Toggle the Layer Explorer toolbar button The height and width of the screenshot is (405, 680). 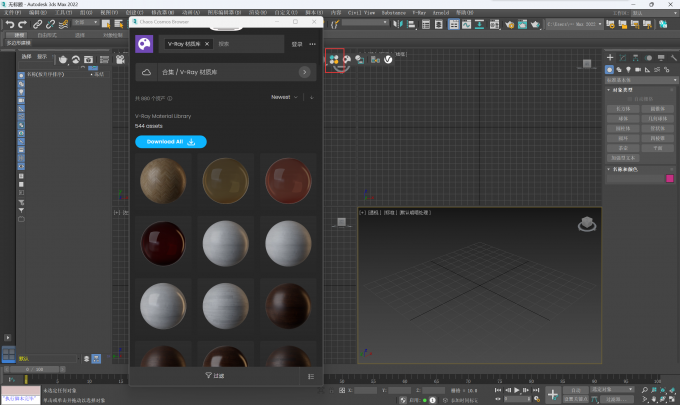click(438, 24)
